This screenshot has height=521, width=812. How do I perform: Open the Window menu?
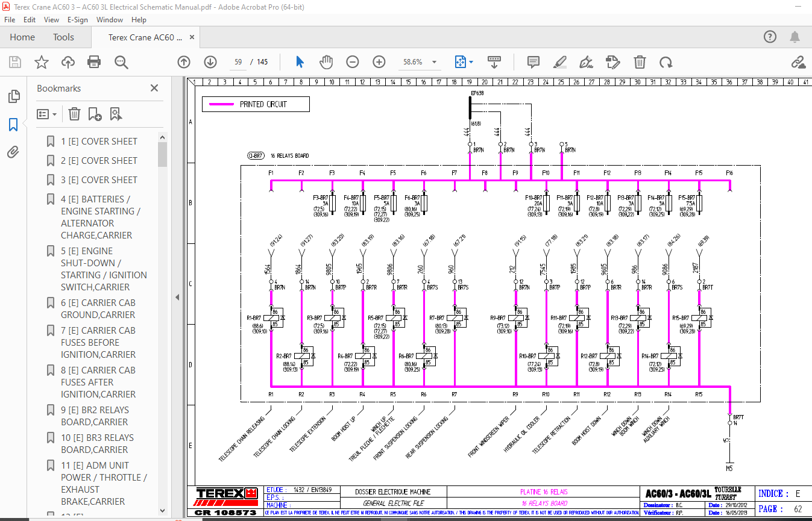(110, 19)
